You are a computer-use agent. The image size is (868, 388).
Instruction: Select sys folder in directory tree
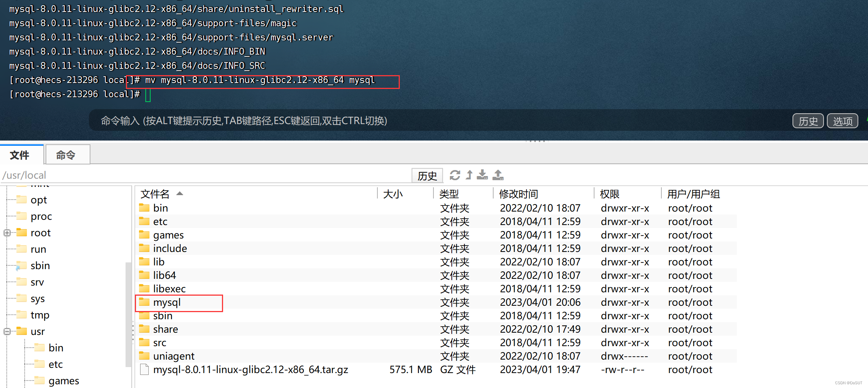tap(37, 298)
